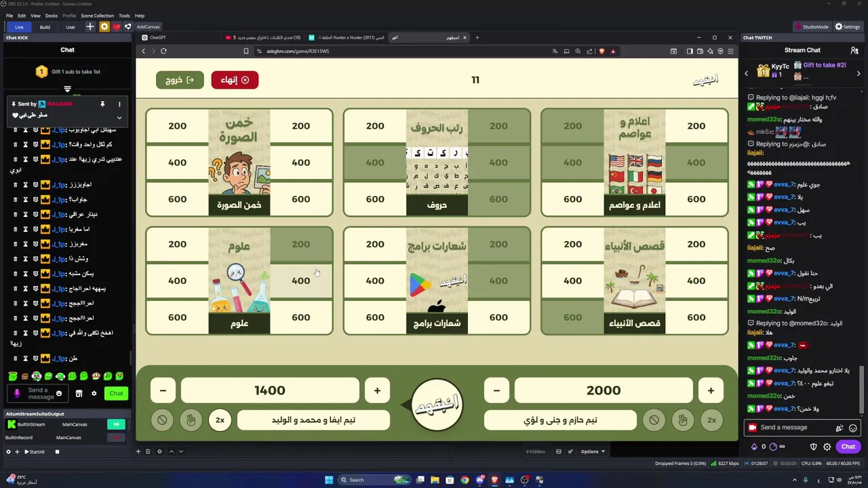The image size is (868, 488).
Task: Open the Docks menu
Action: pyautogui.click(x=52, y=16)
